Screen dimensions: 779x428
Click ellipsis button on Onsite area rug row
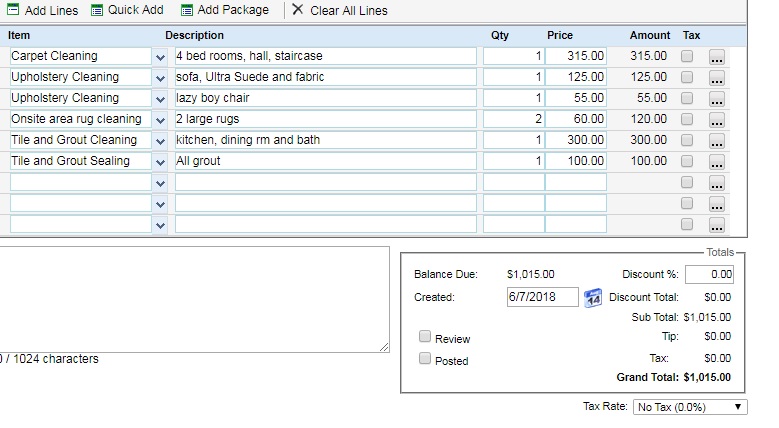pos(716,120)
